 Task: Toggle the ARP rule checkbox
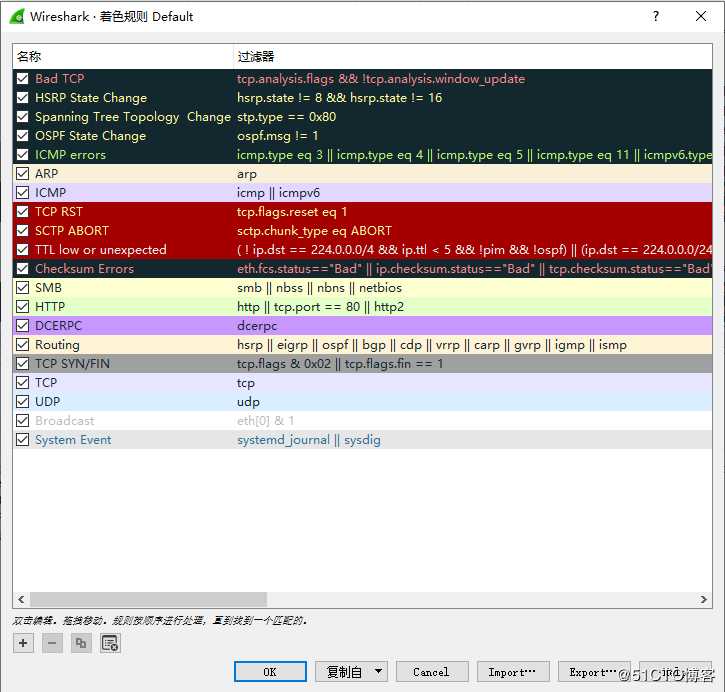click(x=23, y=173)
